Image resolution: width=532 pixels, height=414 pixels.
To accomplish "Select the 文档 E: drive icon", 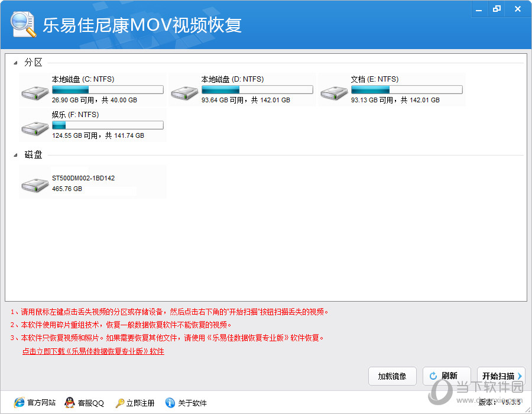I will [334, 93].
